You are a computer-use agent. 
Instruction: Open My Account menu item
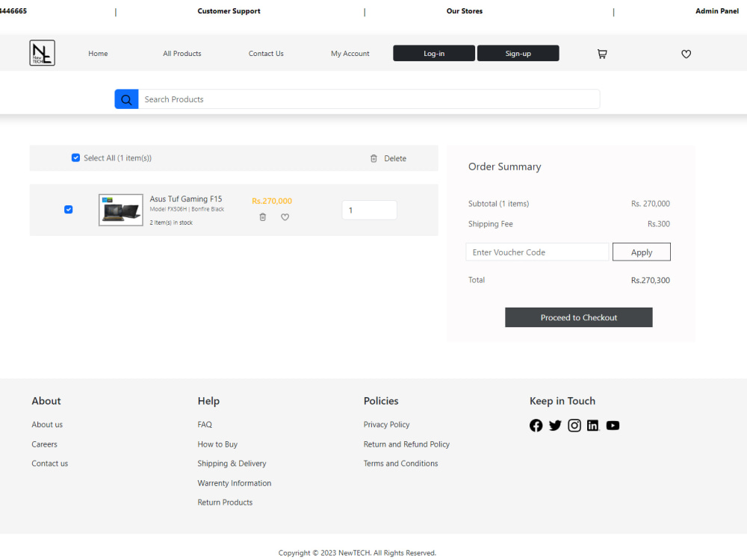[350, 53]
